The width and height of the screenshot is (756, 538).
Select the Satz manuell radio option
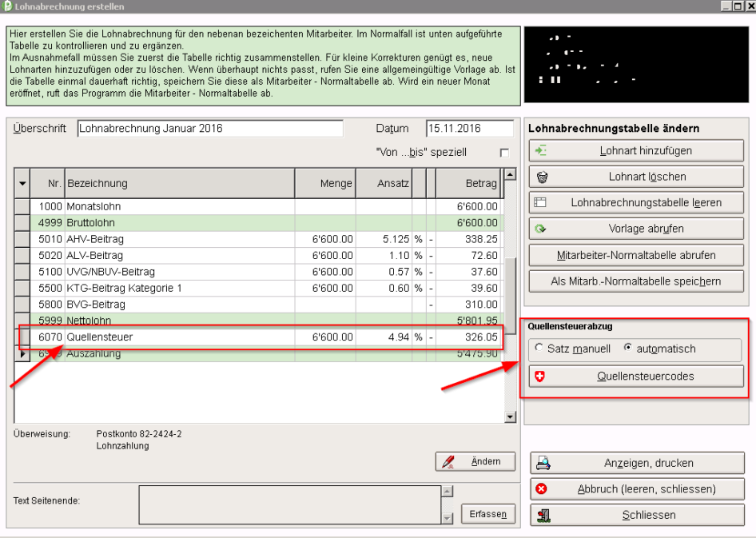[539, 349]
